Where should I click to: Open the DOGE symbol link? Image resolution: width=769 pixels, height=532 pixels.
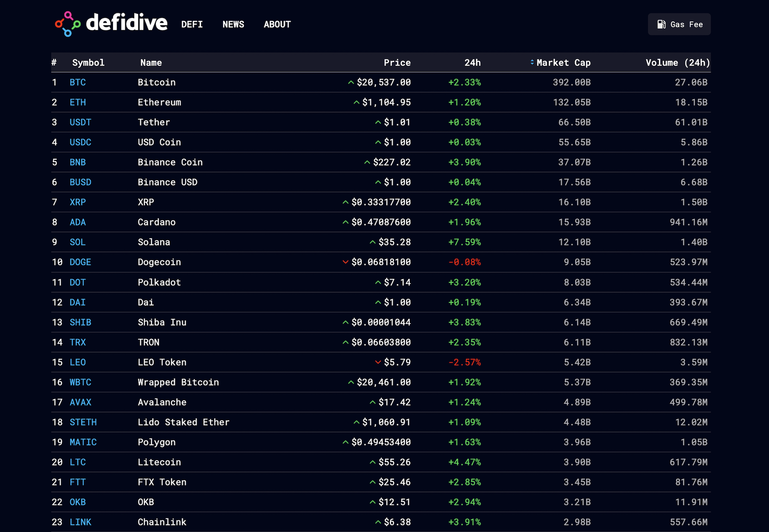point(80,262)
